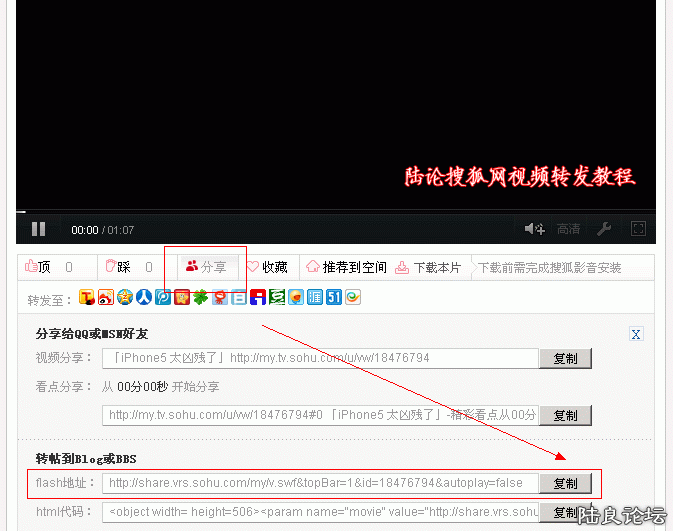Share to Renren blue 人 icon

(x=144, y=297)
